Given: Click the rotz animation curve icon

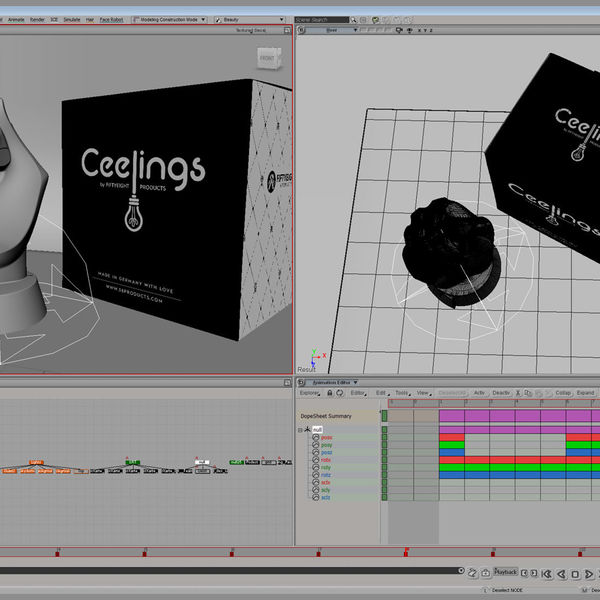Looking at the screenshot, I should tap(316, 475).
